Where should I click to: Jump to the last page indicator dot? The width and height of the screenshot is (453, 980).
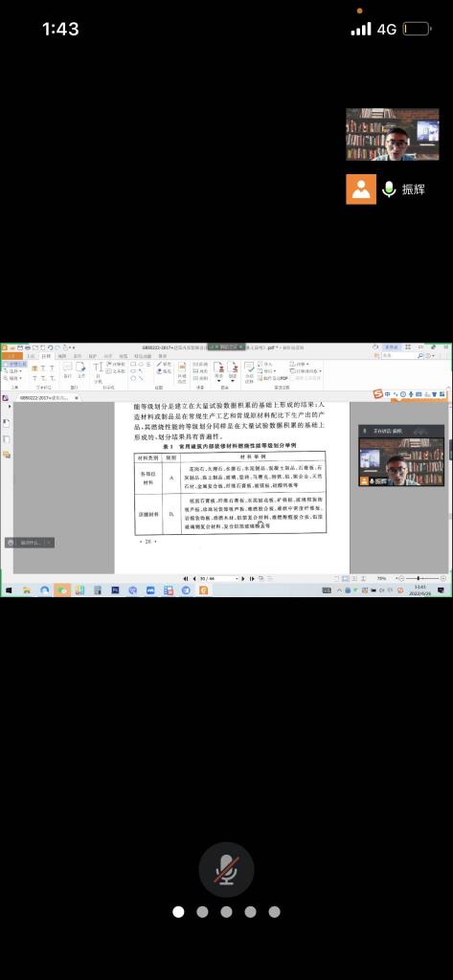click(274, 912)
